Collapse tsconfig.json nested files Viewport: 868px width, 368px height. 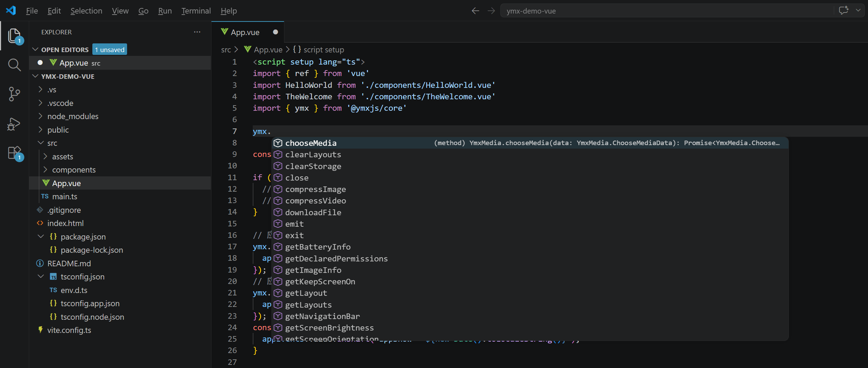41,276
